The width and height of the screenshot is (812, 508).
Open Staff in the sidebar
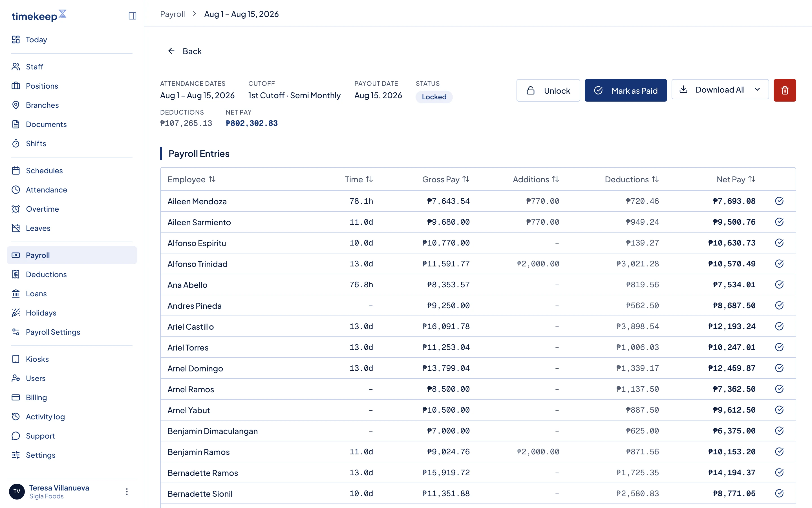pyautogui.click(x=72, y=67)
